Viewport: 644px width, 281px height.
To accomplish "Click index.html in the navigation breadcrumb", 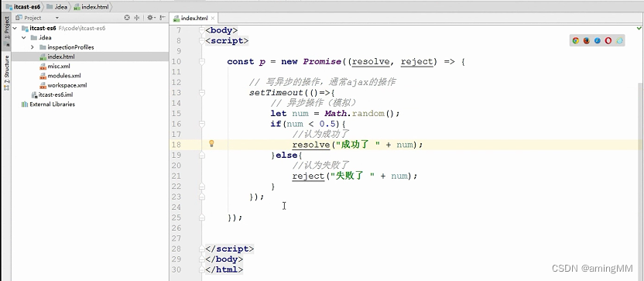I will [91, 7].
